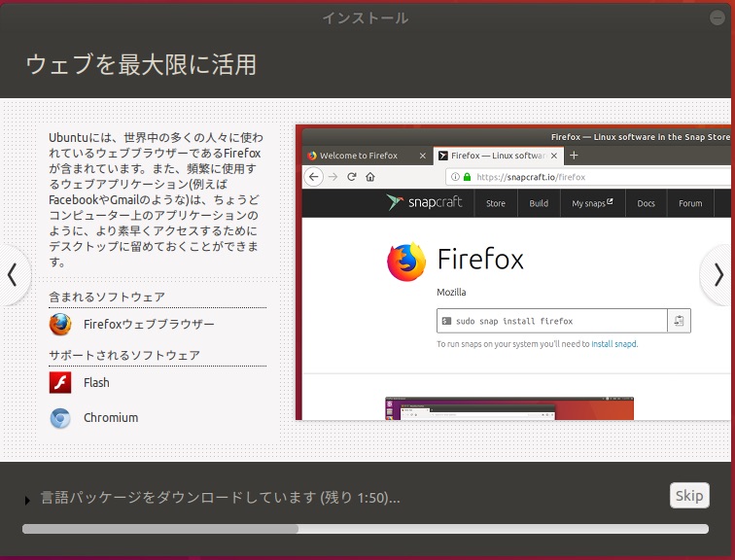The image size is (735, 560).
Task: Click the sudo snap install firefox field
Action: pos(551,321)
